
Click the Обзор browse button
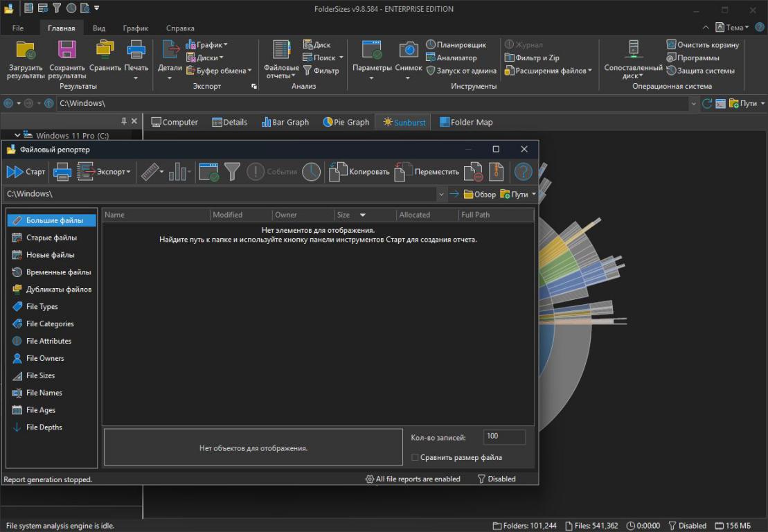pos(479,195)
